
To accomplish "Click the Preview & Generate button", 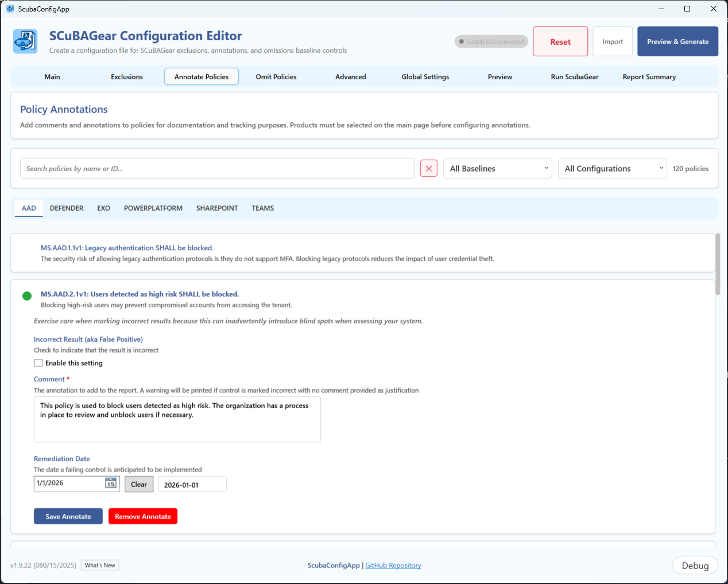I will point(677,41).
